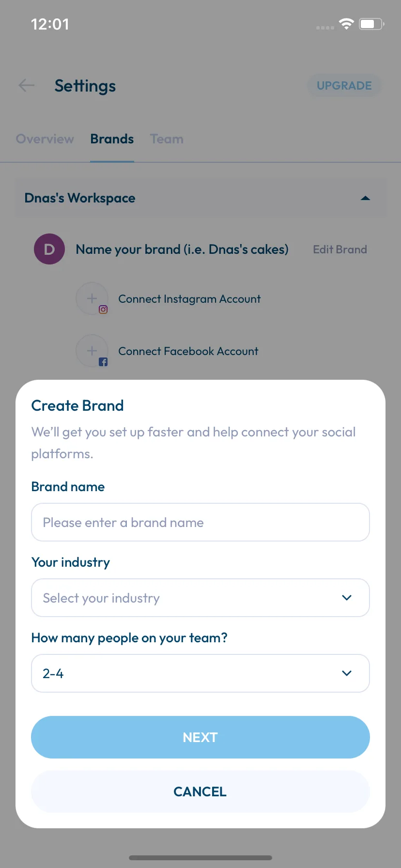
Task: Click the chevron in the industry field
Action: pos(347,598)
